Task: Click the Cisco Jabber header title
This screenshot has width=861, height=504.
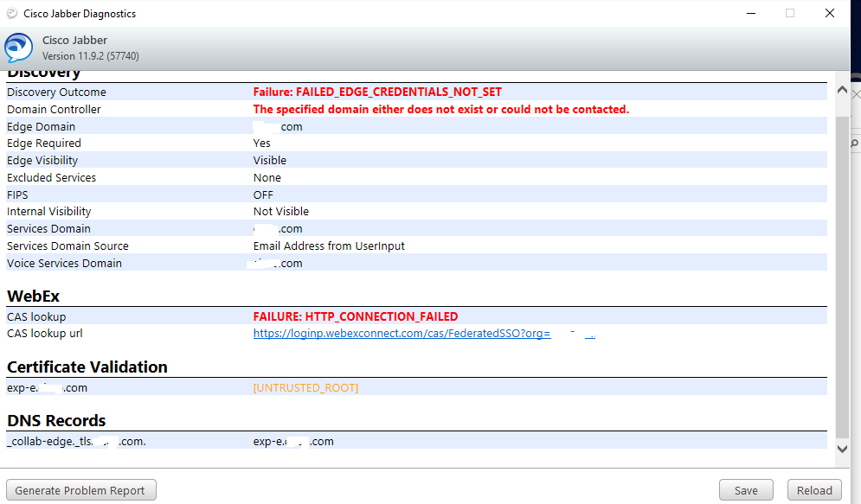Action: 74,40
